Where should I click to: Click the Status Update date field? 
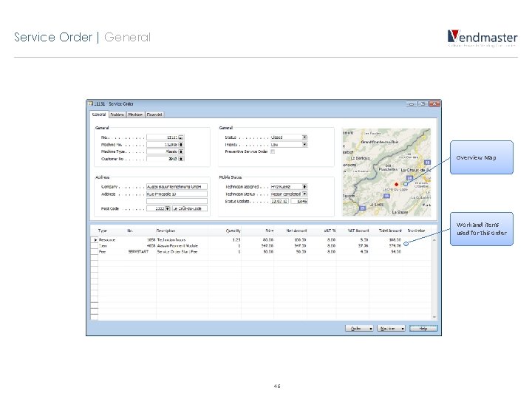(x=279, y=201)
